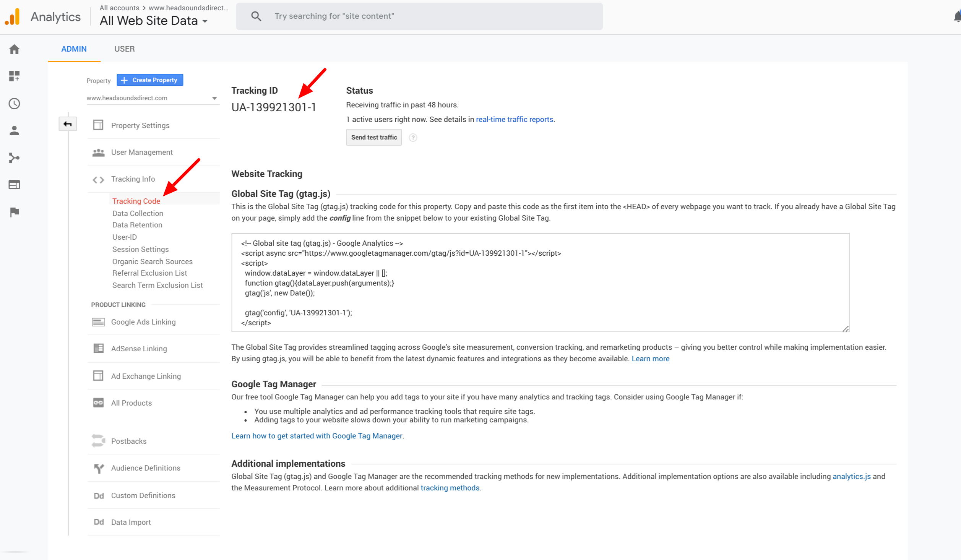Open the All Web Site Data dropdown
The width and height of the screenshot is (961, 560).
[x=154, y=21]
